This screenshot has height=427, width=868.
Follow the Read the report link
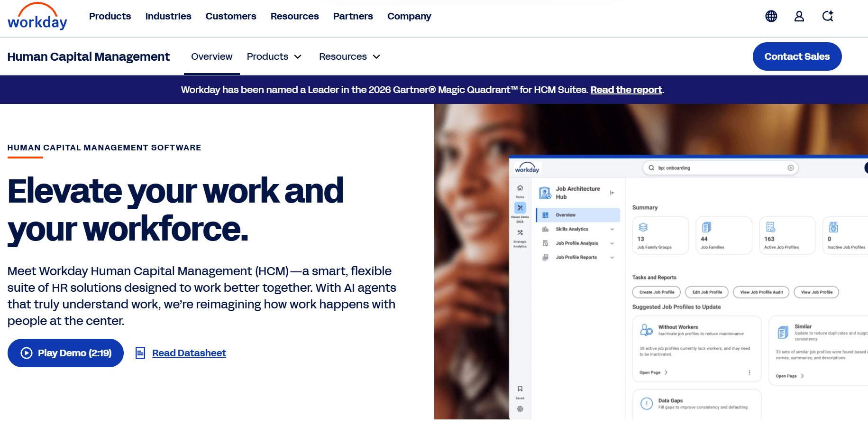[x=626, y=90]
